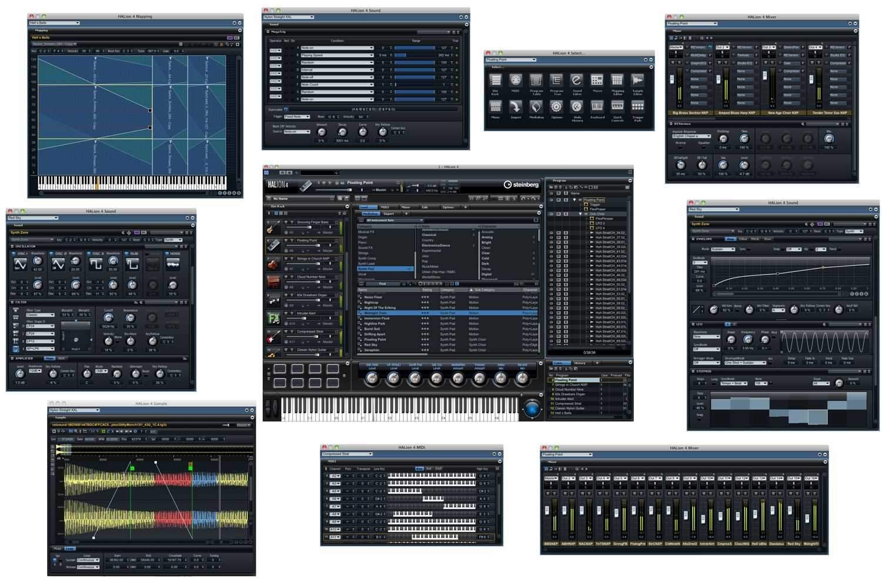This screenshot has height=588, width=882.
Task: Open Keyboard icon in Select window
Action: [597, 106]
